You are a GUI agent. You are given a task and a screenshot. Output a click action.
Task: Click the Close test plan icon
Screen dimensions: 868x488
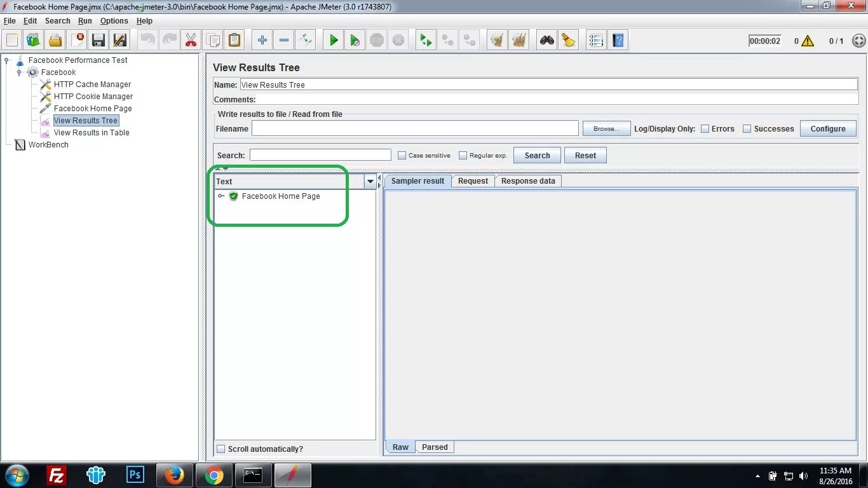(x=77, y=40)
